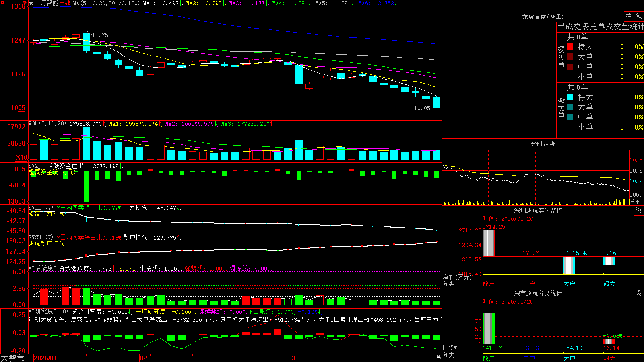The height and width of the screenshot is (362, 644).
Task: Click the tall cyan candlestick labeled 12.75
Action: (86, 41)
